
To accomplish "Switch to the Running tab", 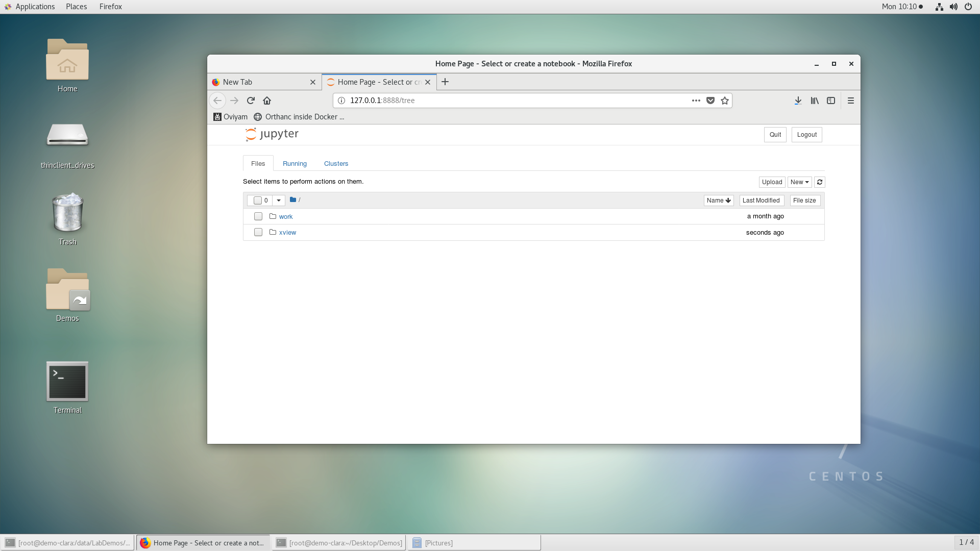I will (x=294, y=163).
